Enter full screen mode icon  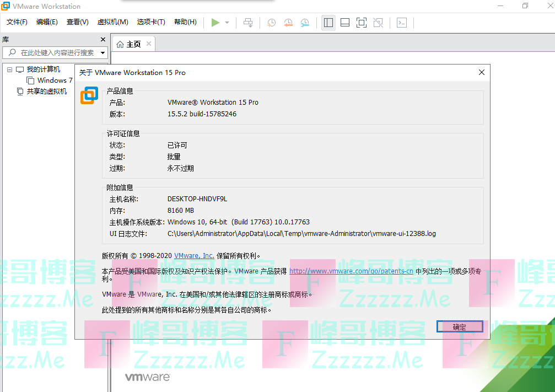pyautogui.click(x=362, y=23)
